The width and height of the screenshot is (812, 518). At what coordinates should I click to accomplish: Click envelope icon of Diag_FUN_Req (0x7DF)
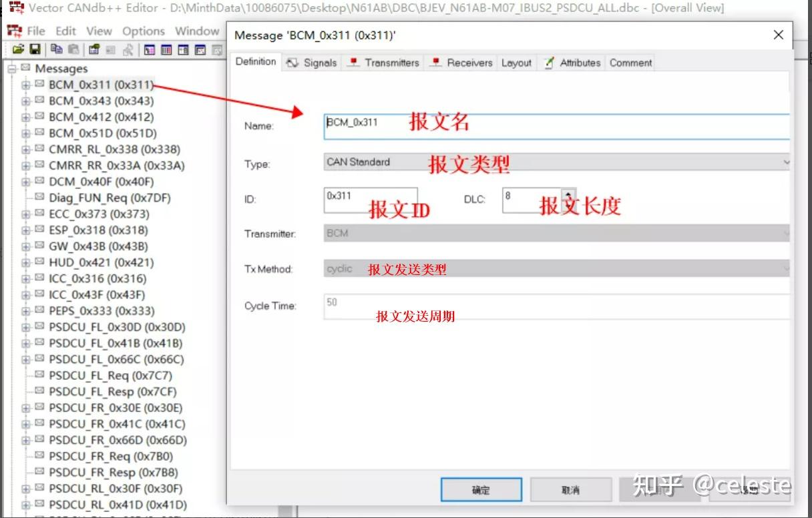(39, 198)
